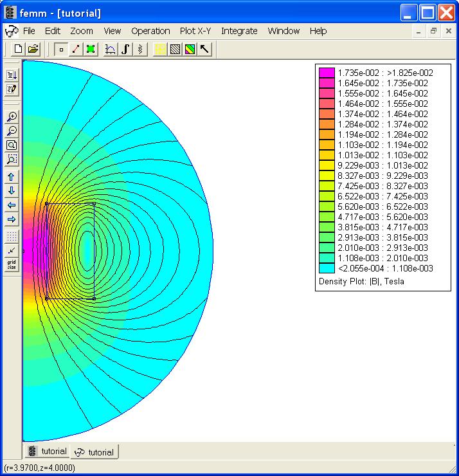This screenshot has width=459, height=476.
Task: Click the coordinate readout r=3.9700,z=4.0000
Action: (x=39, y=468)
